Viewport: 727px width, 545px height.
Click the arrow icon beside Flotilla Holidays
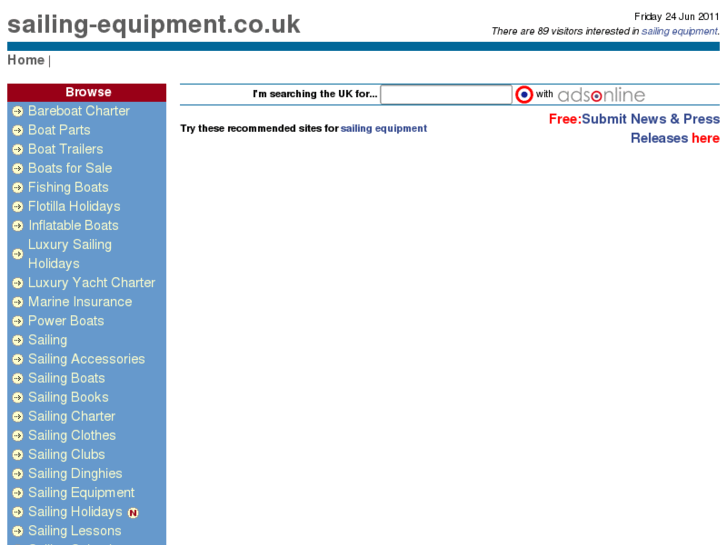[18, 206]
